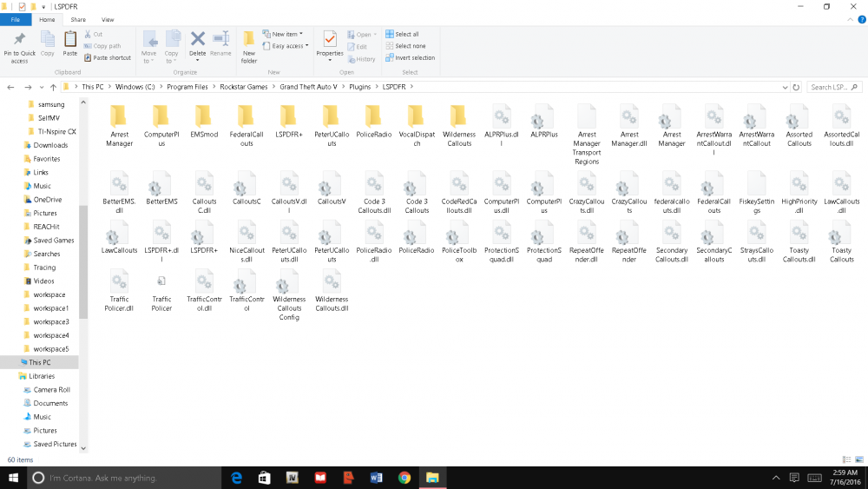868x489 pixels.
Task: Expand the address bar history dropdown
Action: pos(785,87)
